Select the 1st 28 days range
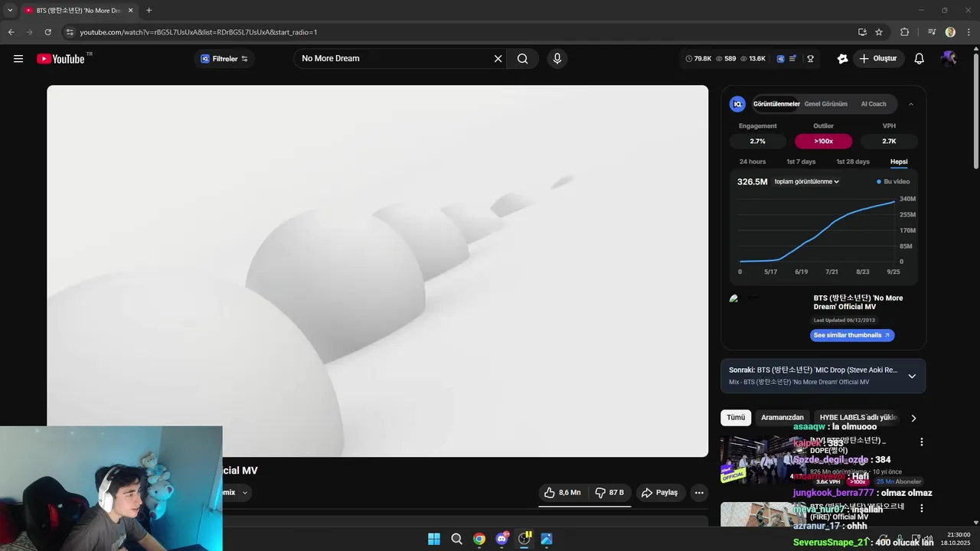 853,161
